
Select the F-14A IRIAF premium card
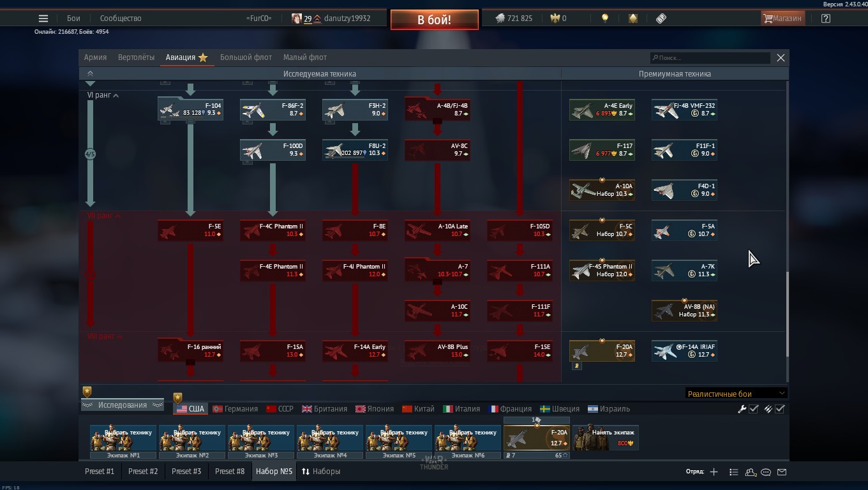(684, 351)
